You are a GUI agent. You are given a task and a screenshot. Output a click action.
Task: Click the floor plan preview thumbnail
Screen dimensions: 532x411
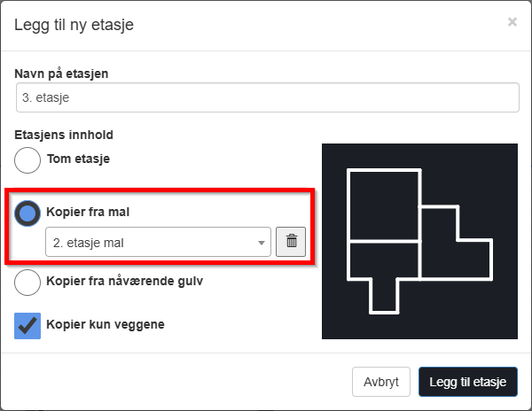point(419,241)
